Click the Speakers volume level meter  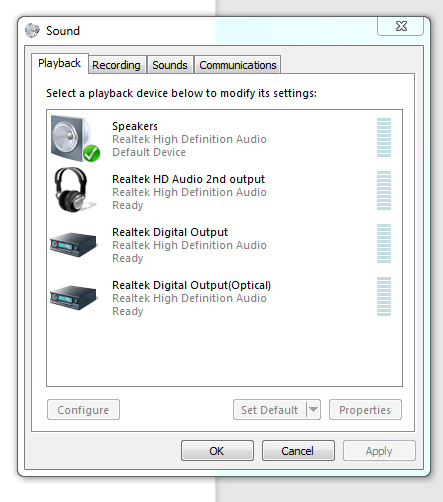point(384,137)
